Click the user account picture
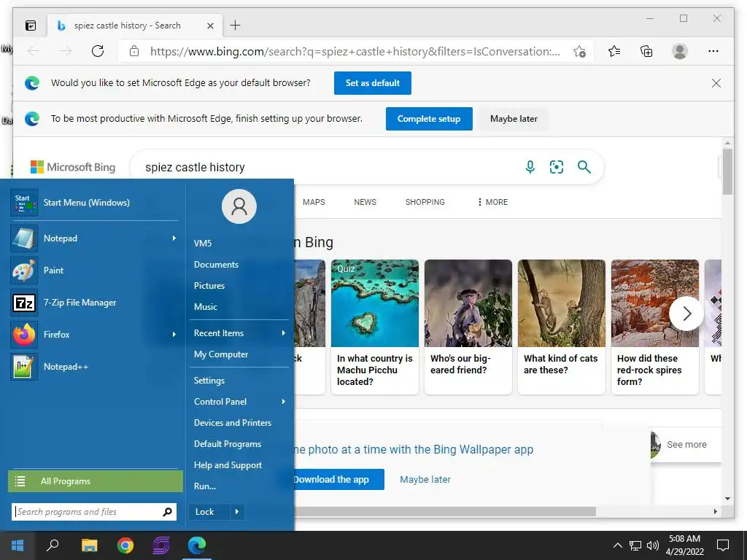 [x=239, y=206]
